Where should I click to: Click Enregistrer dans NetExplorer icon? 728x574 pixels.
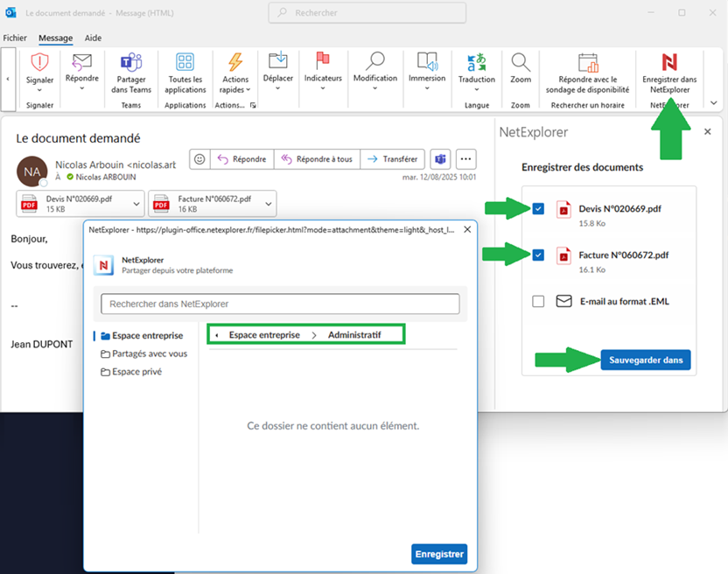tap(669, 62)
